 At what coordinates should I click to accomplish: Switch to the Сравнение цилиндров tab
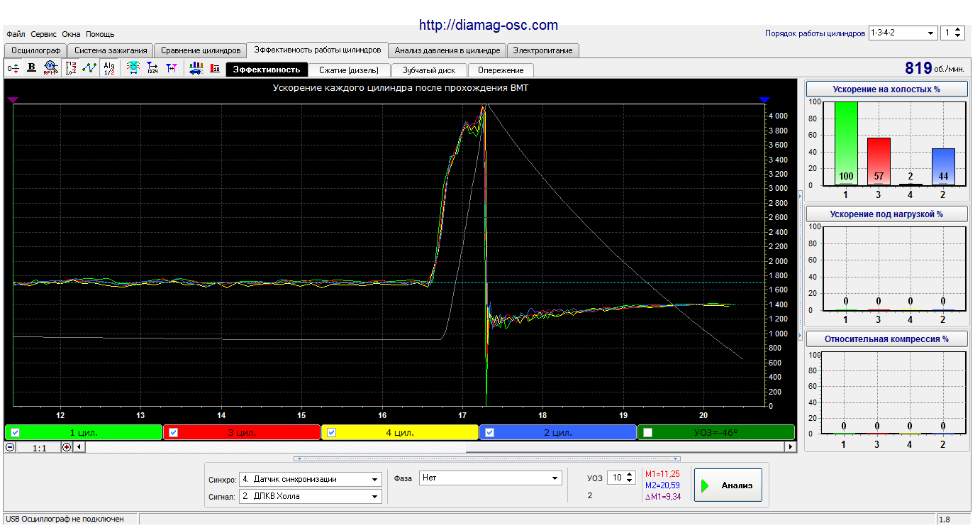pyautogui.click(x=201, y=50)
